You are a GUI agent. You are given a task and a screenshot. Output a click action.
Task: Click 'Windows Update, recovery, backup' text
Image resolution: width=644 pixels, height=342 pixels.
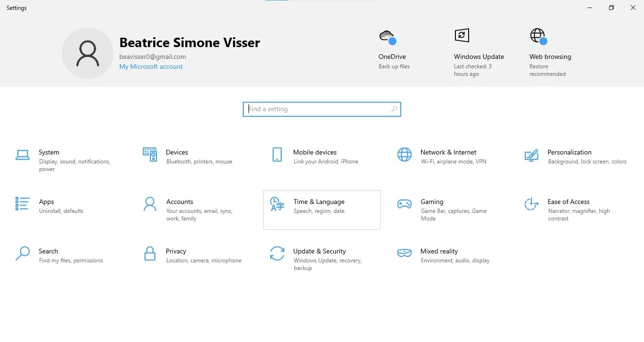click(x=328, y=264)
